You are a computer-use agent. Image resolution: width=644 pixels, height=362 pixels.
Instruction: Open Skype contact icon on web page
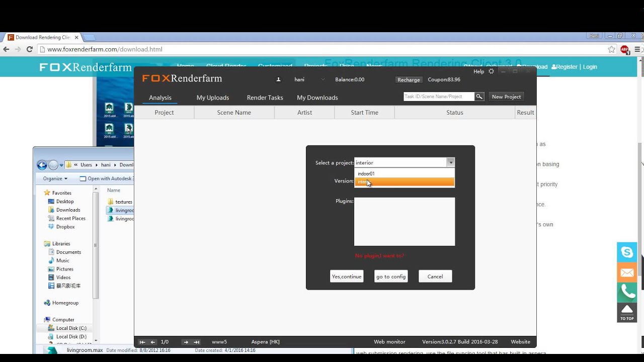[627, 252]
